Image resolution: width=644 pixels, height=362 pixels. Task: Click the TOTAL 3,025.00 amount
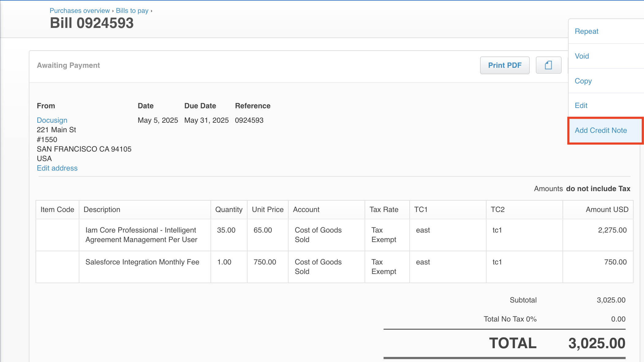click(597, 343)
